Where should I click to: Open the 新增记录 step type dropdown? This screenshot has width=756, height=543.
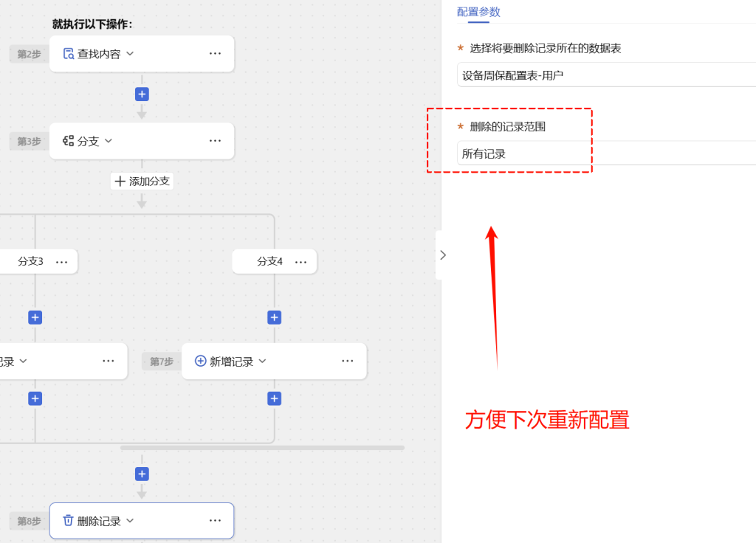(262, 361)
